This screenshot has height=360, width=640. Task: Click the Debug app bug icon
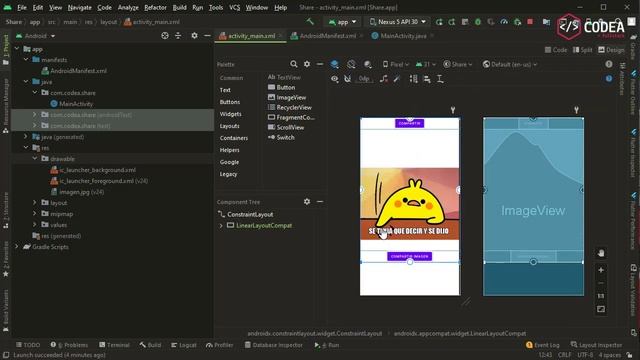pyautogui.click(x=478, y=22)
